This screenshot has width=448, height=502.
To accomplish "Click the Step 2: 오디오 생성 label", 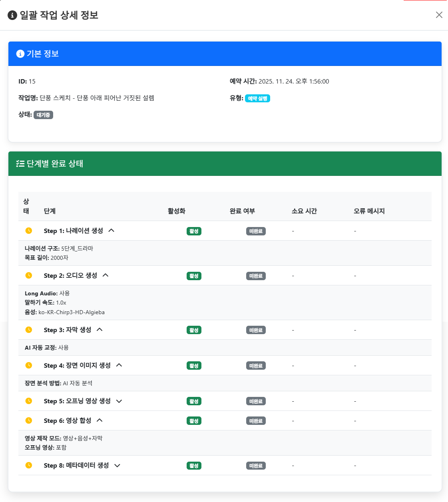I will coord(70,275).
